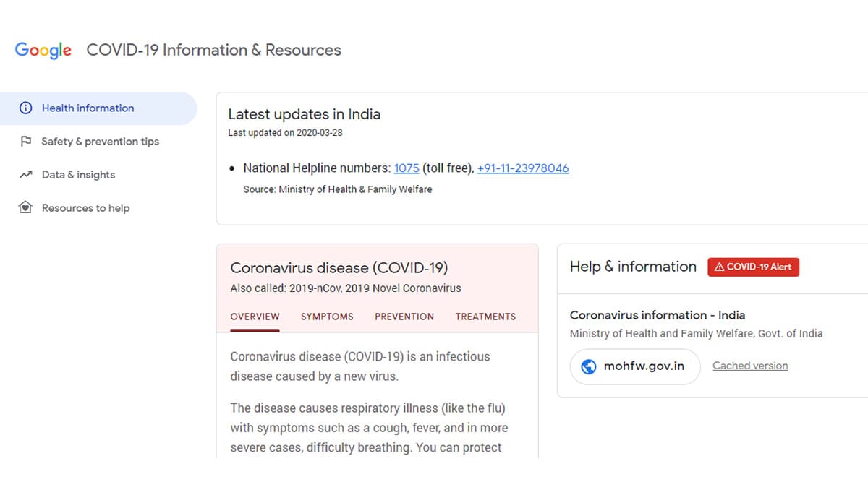Open the Health information section
This screenshot has width=868, height=482.
(x=98, y=108)
